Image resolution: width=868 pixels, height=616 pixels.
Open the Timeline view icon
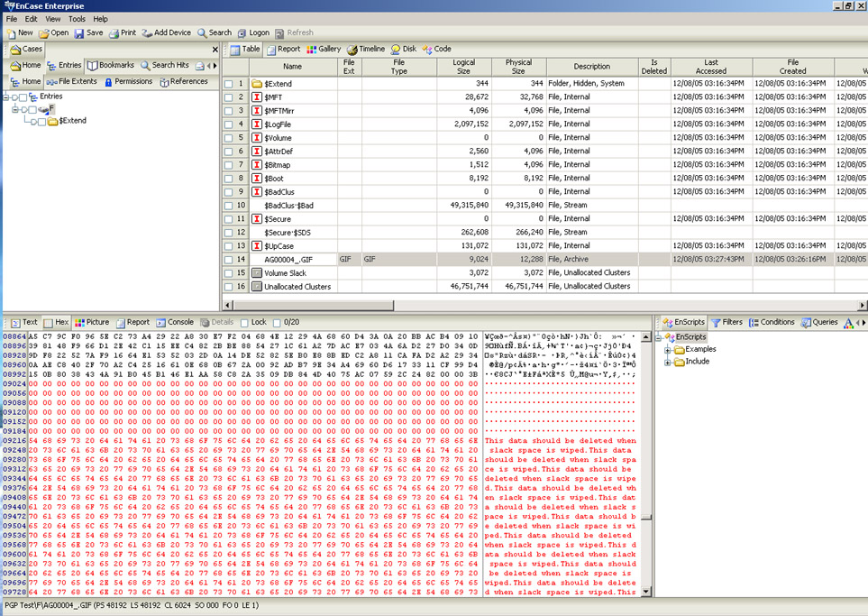point(352,50)
